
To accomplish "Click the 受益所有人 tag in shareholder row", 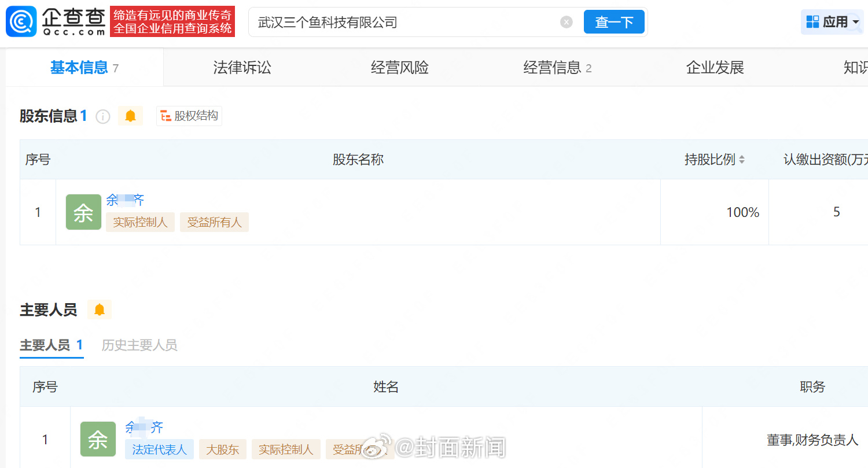I will pos(214,222).
